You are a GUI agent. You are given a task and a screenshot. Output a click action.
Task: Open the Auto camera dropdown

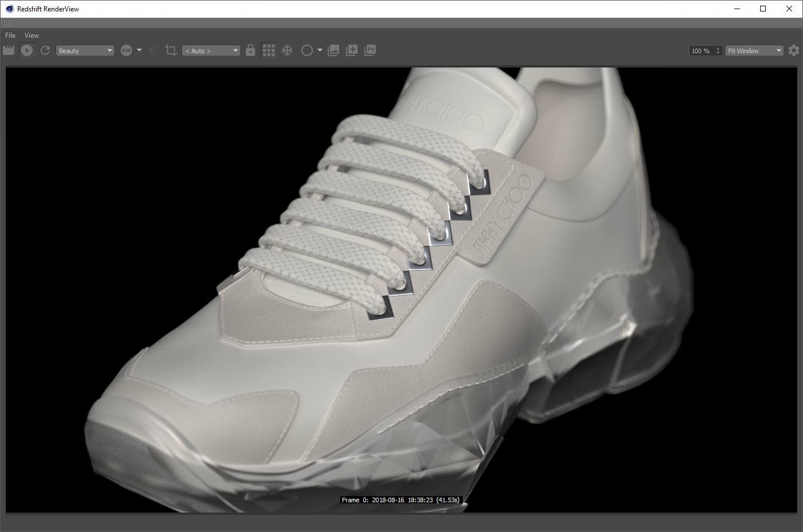pos(210,51)
